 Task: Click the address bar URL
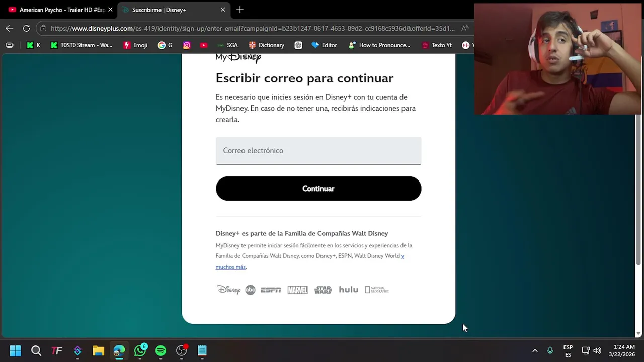click(x=253, y=28)
